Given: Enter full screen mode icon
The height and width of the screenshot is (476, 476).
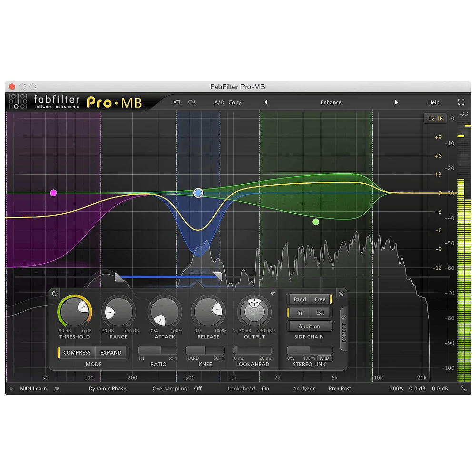Looking at the screenshot, I should [461, 102].
